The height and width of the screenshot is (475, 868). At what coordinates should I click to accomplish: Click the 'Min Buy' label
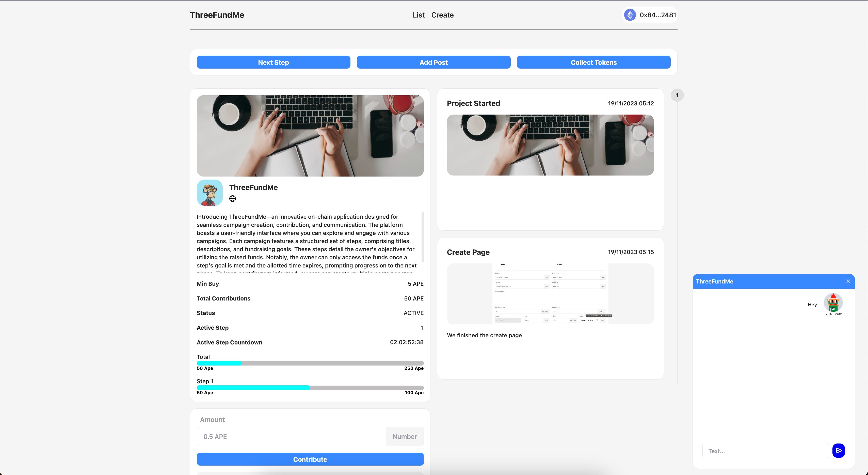pos(207,284)
